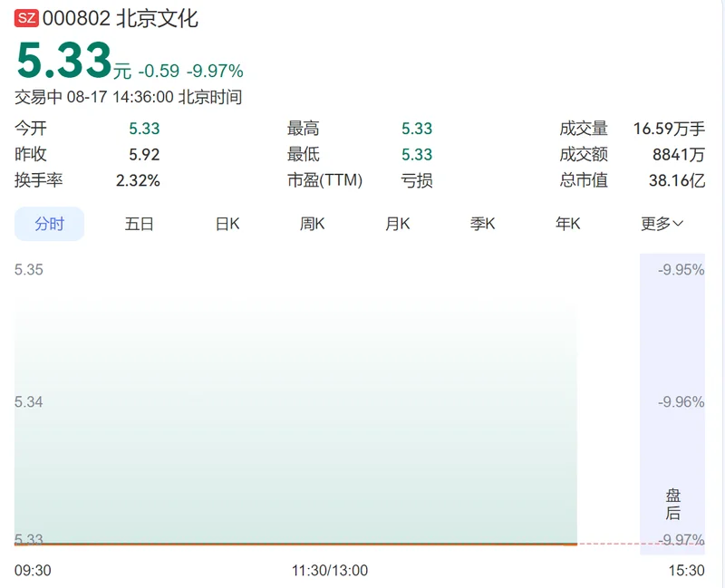Open the 日K chart tab
725x588 pixels.
pos(227,224)
